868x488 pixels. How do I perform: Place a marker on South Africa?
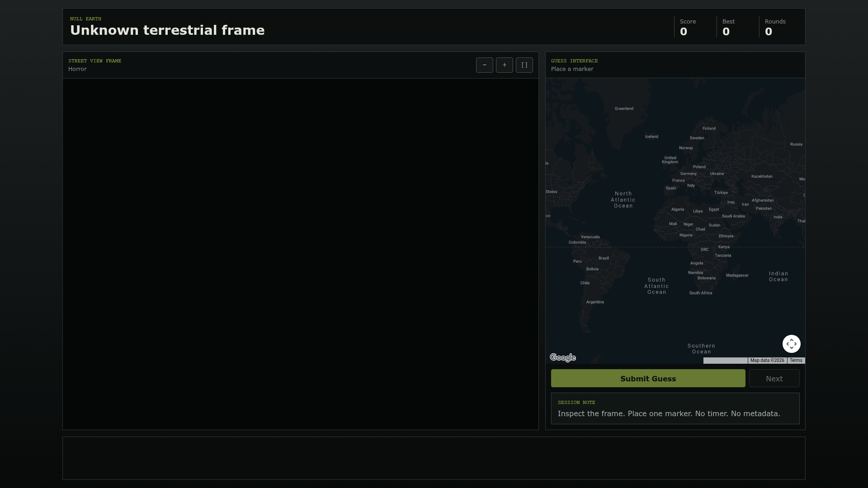[700, 293]
